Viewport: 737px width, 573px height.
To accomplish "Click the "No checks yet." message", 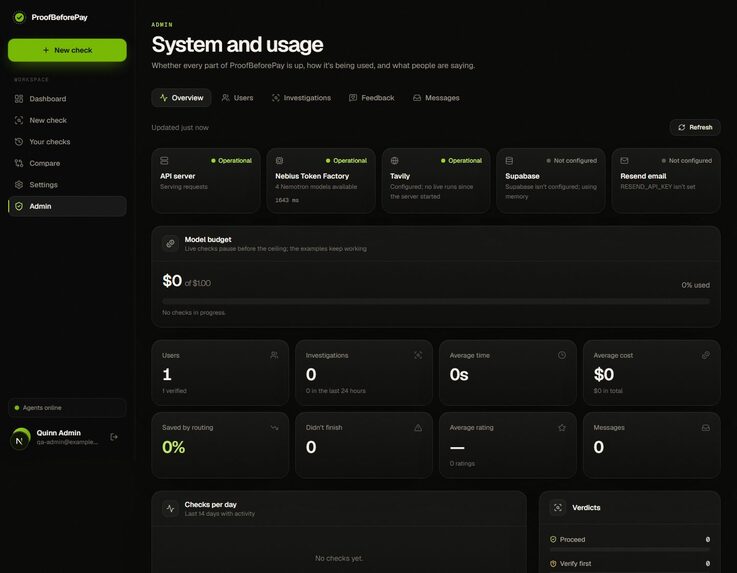I will point(339,558).
